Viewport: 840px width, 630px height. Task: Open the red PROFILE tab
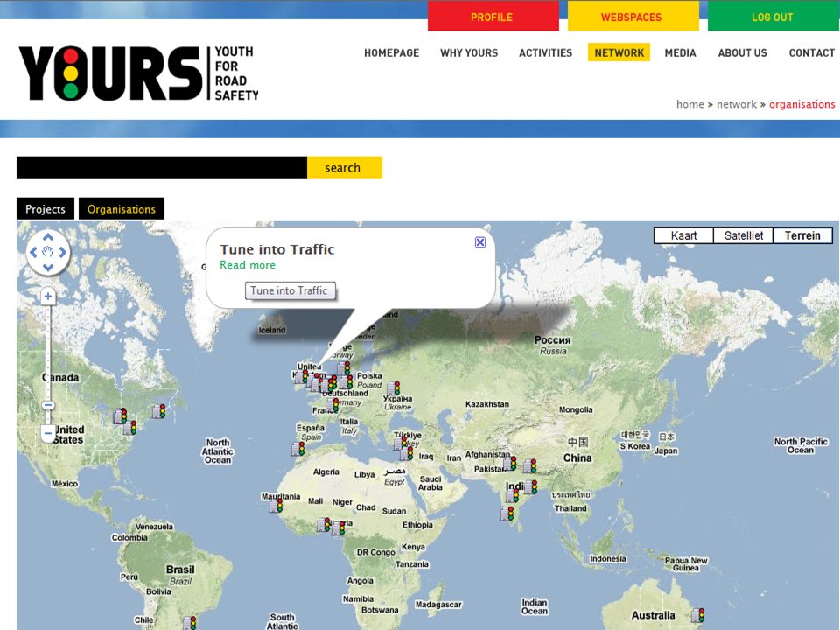(x=493, y=17)
